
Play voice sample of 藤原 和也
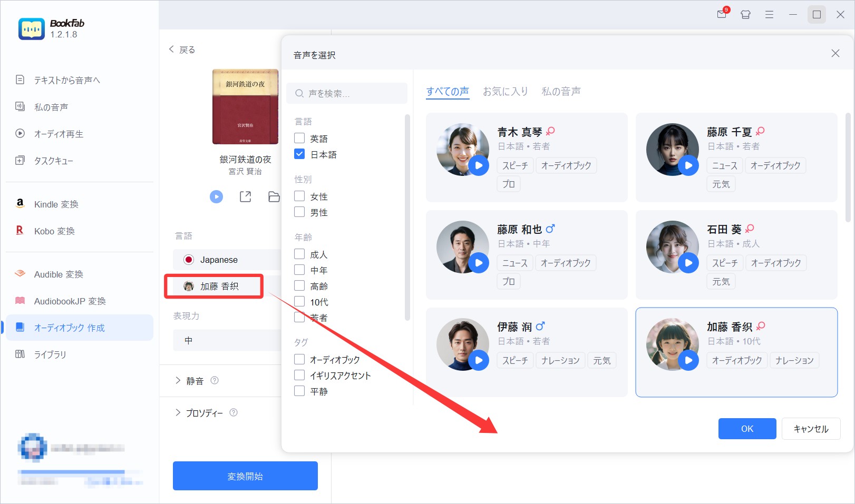coord(479,263)
